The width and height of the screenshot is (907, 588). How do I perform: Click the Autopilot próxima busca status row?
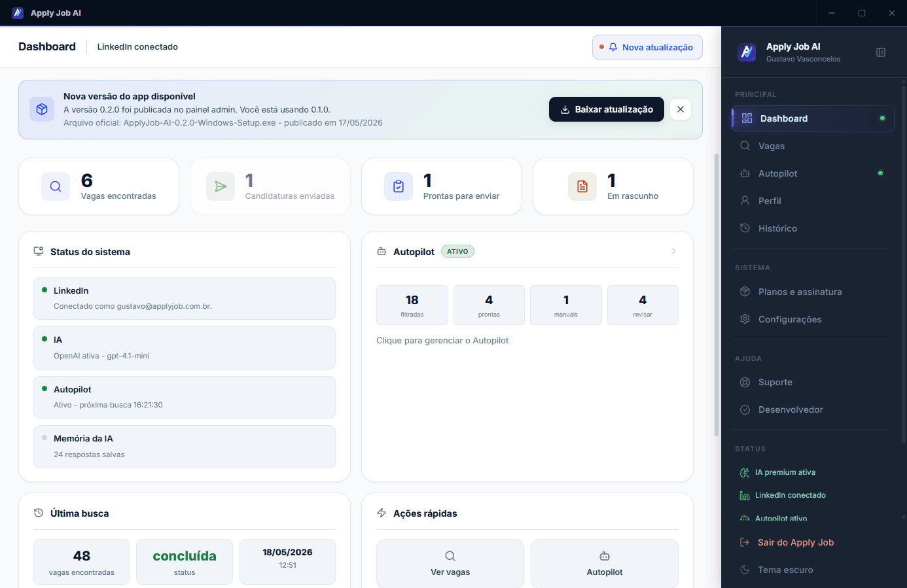click(x=185, y=397)
